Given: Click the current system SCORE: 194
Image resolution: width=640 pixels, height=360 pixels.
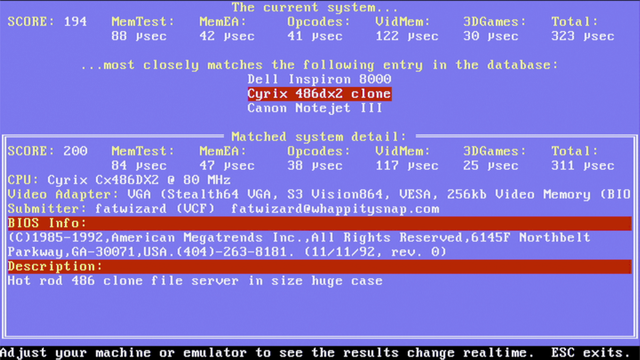Looking at the screenshot, I should (x=47, y=22).
